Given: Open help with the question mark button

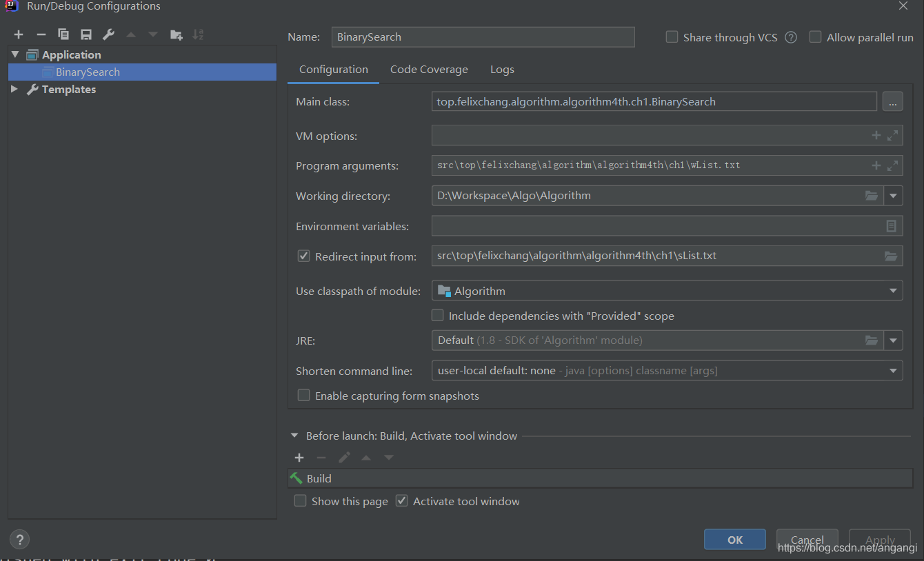Looking at the screenshot, I should 19,540.
